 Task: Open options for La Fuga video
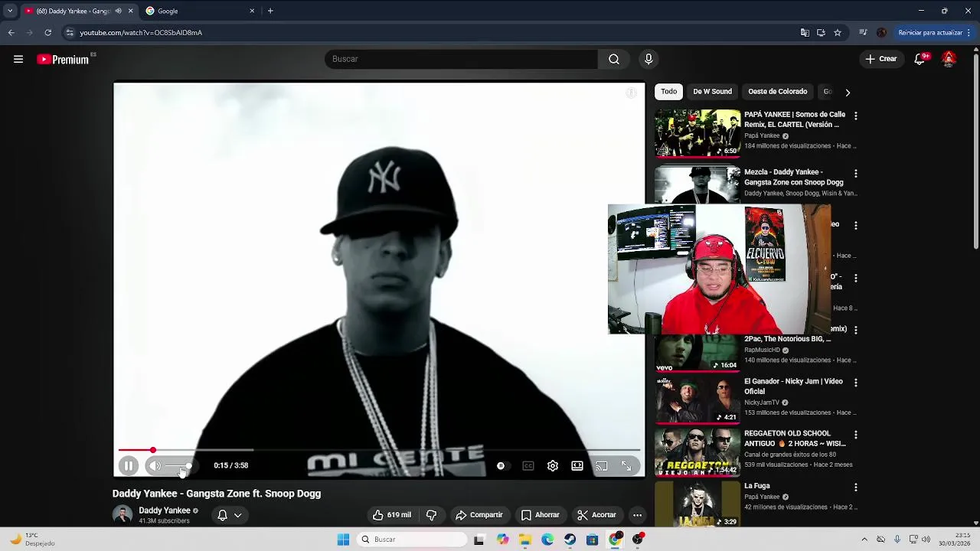click(855, 487)
